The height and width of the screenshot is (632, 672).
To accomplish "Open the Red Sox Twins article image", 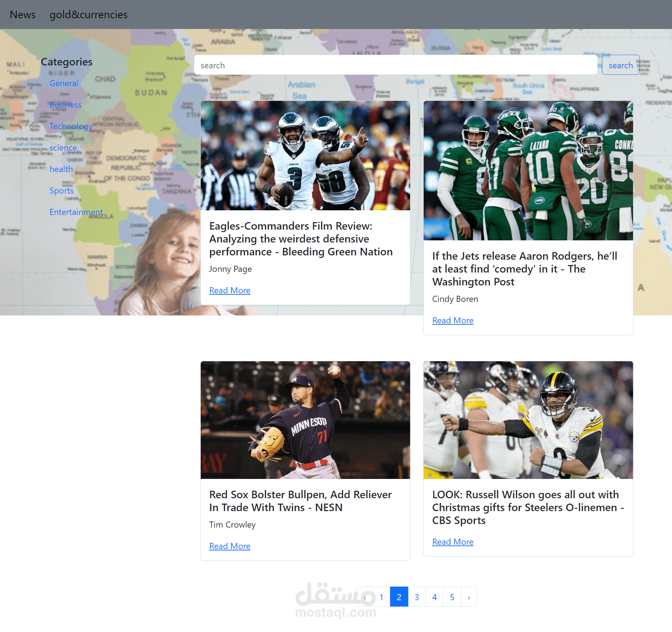I will (x=305, y=420).
